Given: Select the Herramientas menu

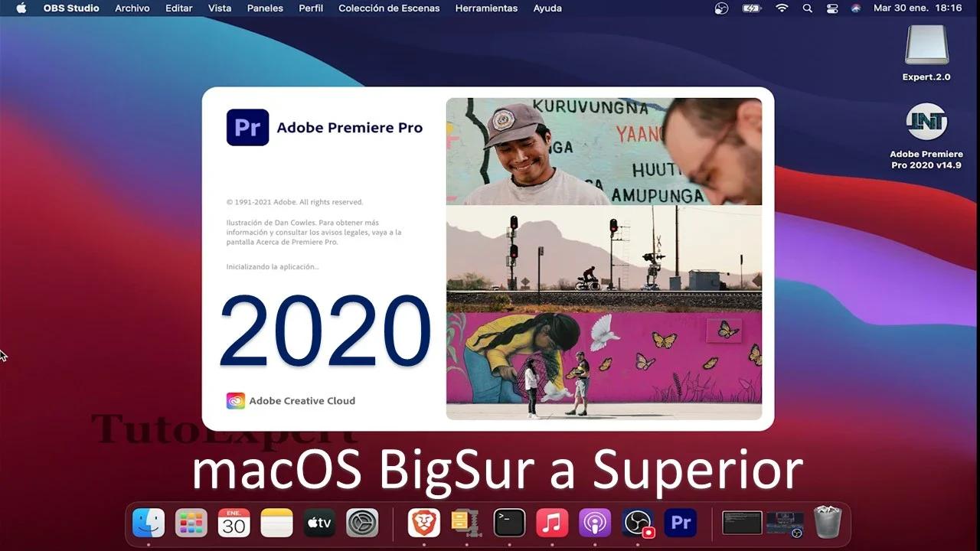Looking at the screenshot, I should point(486,8).
